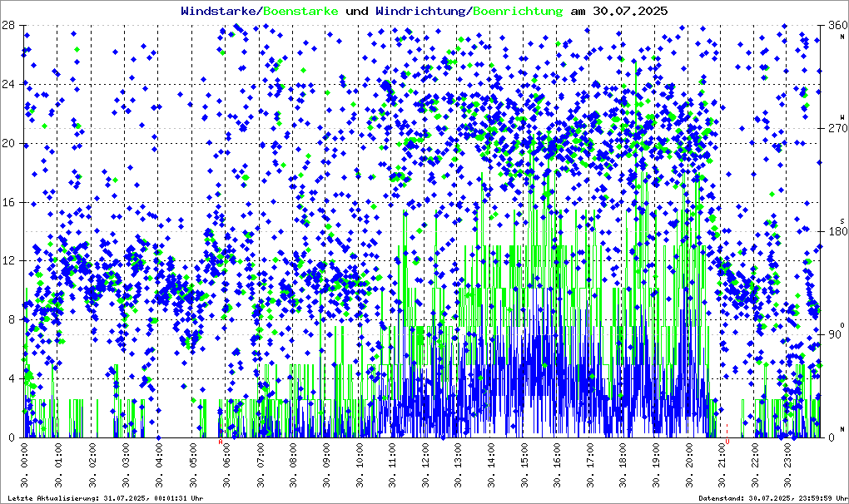This screenshot has height=504, width=849.
Task: Pick the time label '30. 06:00'
Action: 226,465
